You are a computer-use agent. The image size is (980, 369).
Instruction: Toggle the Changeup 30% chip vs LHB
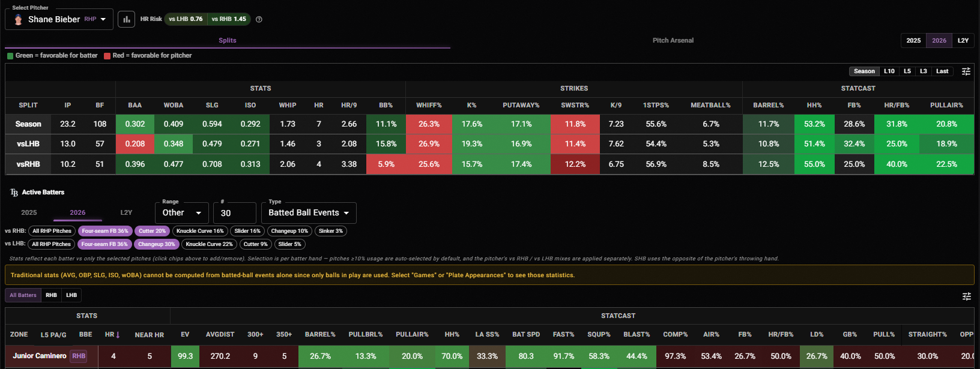click(x=157, y=244)
